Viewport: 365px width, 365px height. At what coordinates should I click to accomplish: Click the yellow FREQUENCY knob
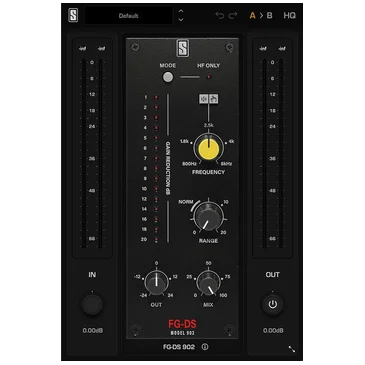(x=209, y=148)
